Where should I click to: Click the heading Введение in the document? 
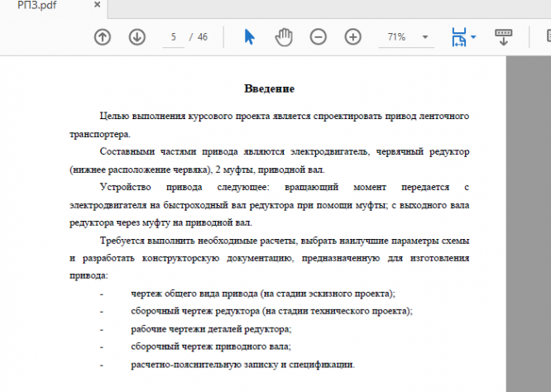point(269,88)
